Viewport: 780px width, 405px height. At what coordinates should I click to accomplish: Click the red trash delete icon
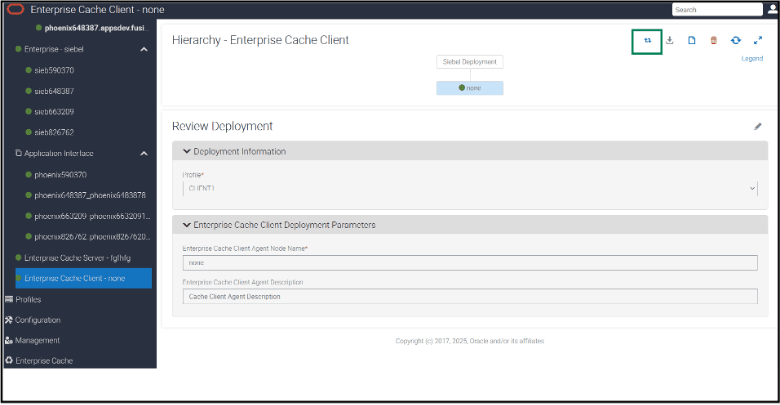[x=713, y=40]
